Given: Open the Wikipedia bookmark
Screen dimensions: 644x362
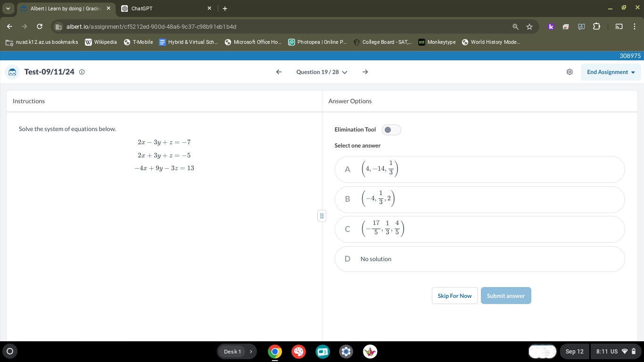Looking at the screenshot, I should point(101,42).
